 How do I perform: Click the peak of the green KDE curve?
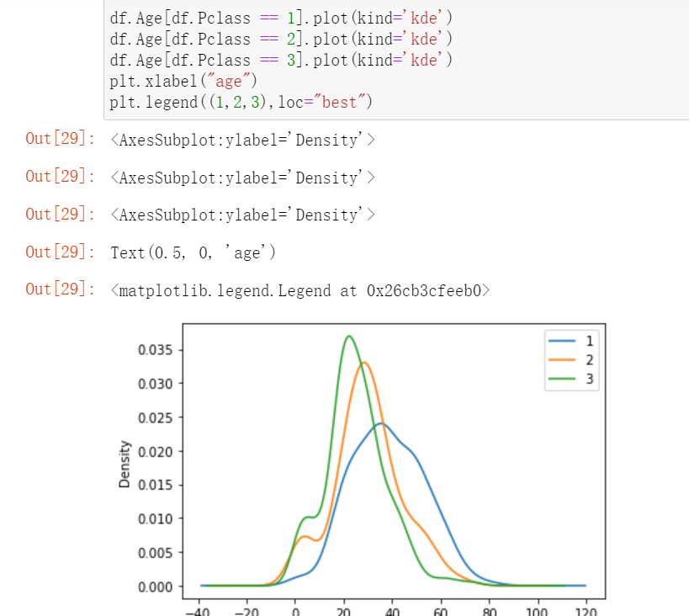click(x=349, y=337)
